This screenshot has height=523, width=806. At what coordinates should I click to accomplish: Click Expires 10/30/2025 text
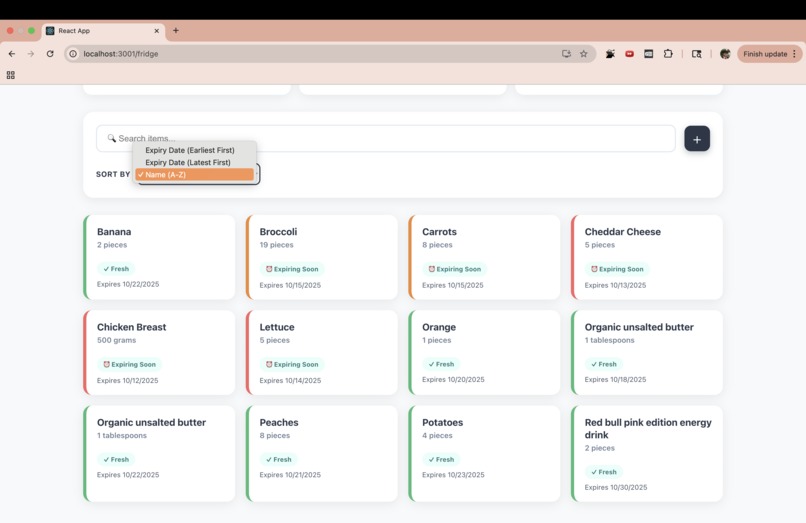tap(616, 487)
